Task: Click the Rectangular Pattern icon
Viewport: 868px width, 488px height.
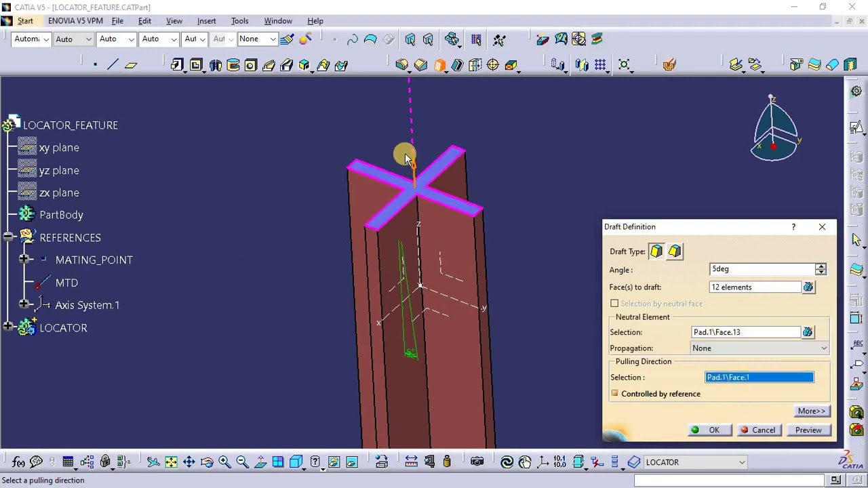Action: [600, 65]
